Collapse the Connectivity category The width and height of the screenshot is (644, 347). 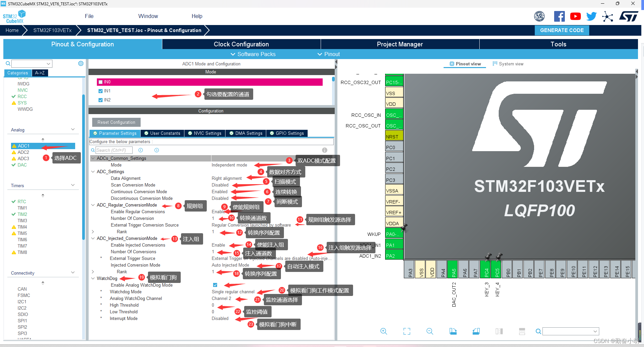pos(73,273)
